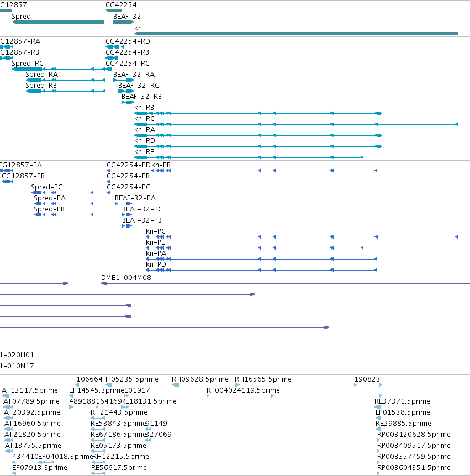Screen dimensions: 470x476
Task: Click the Spred-RC transcript label
Action: (x=28, y=64)
